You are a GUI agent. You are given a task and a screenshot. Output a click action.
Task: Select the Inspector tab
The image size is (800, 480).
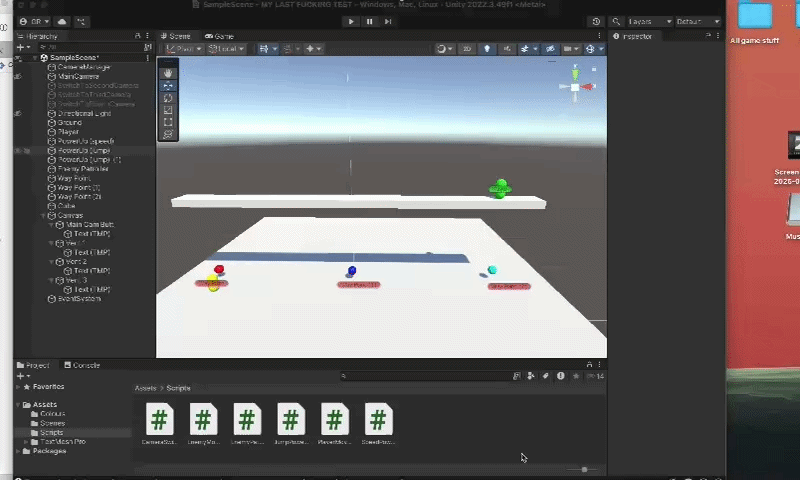633,36
